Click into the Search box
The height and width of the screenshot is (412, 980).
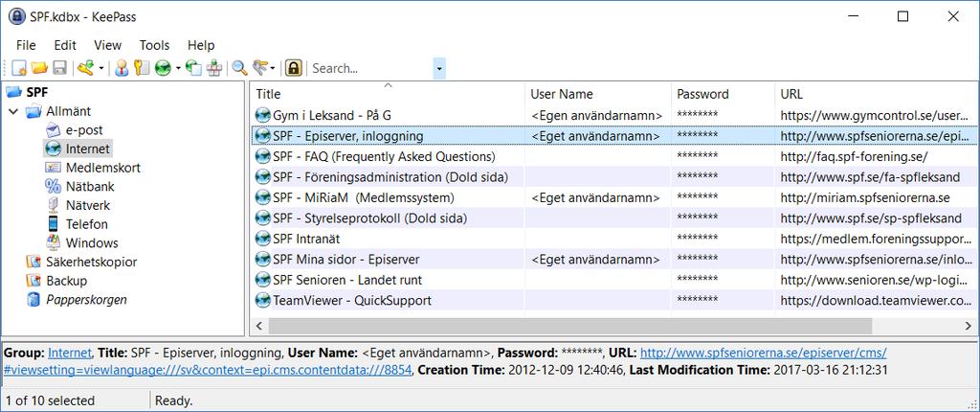371,68
